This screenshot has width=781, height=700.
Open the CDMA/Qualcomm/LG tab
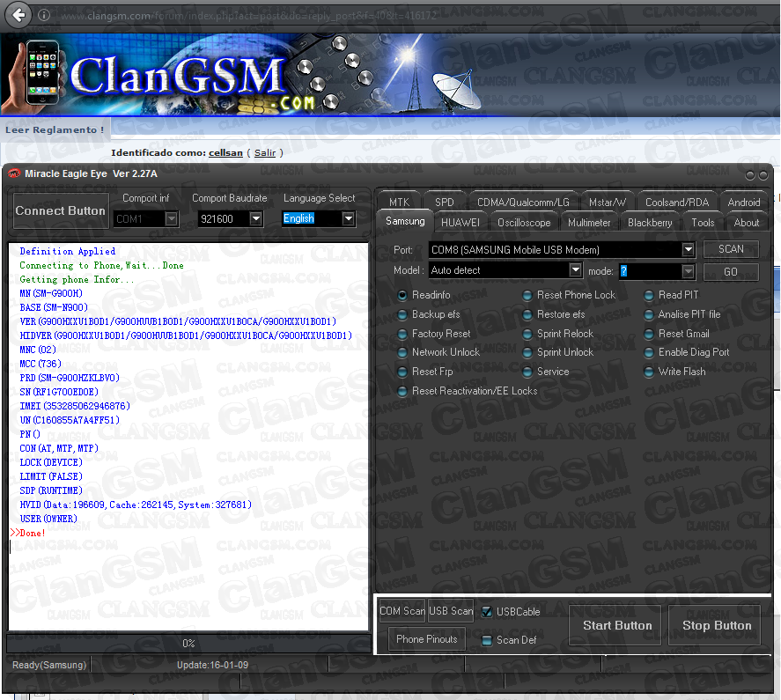click(523, 203)
